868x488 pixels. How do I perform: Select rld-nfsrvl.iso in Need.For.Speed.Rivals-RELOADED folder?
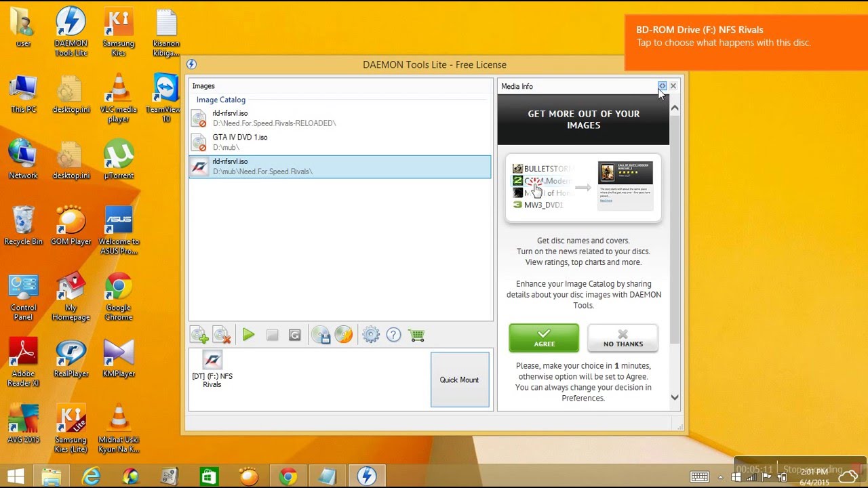coord(340,118)
